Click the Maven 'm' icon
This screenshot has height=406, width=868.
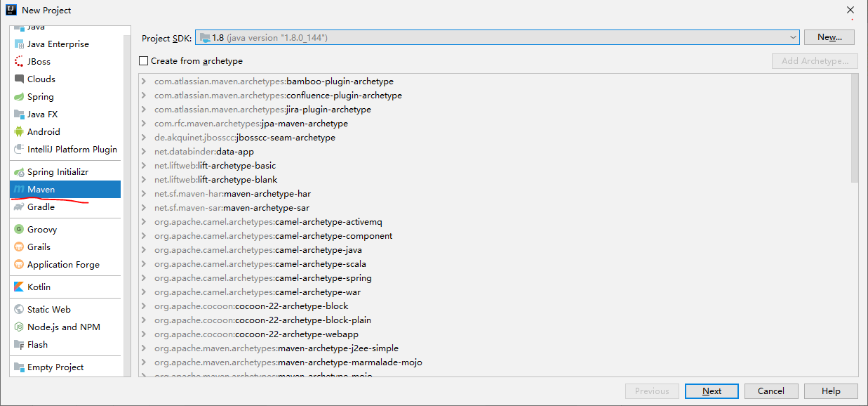click(19, 190)
